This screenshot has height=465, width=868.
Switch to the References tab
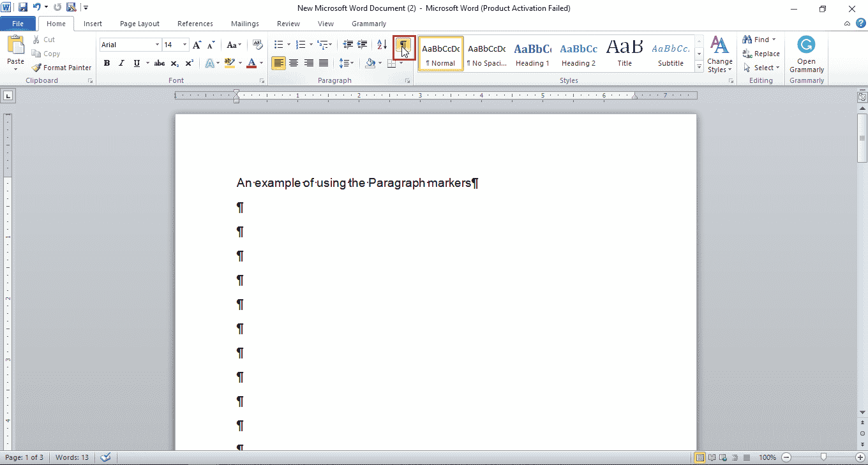(x=195, y=24)
